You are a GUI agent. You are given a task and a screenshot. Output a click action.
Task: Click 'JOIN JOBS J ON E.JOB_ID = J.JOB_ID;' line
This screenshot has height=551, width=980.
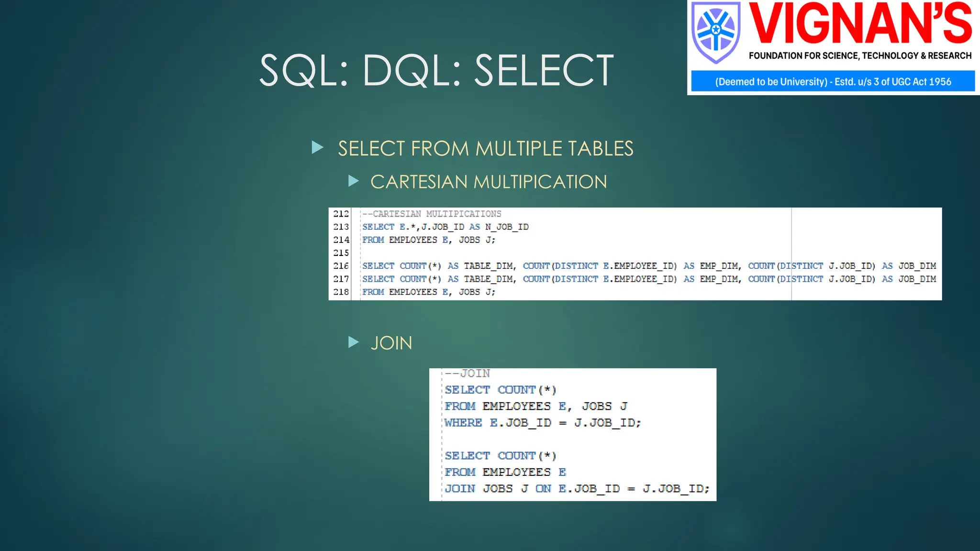(x=577, y=489)
